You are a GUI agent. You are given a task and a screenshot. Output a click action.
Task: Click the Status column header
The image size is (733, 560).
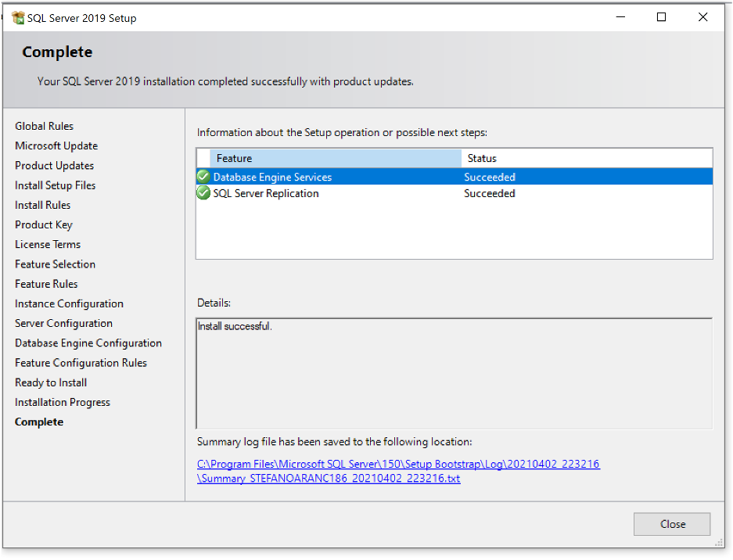(587, 159)
